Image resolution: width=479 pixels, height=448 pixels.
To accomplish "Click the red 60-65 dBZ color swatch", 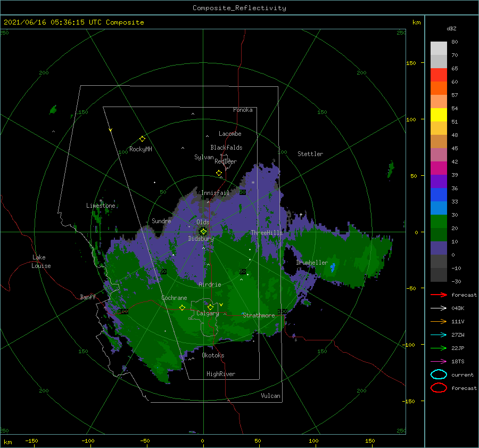I will pos(439,75).
